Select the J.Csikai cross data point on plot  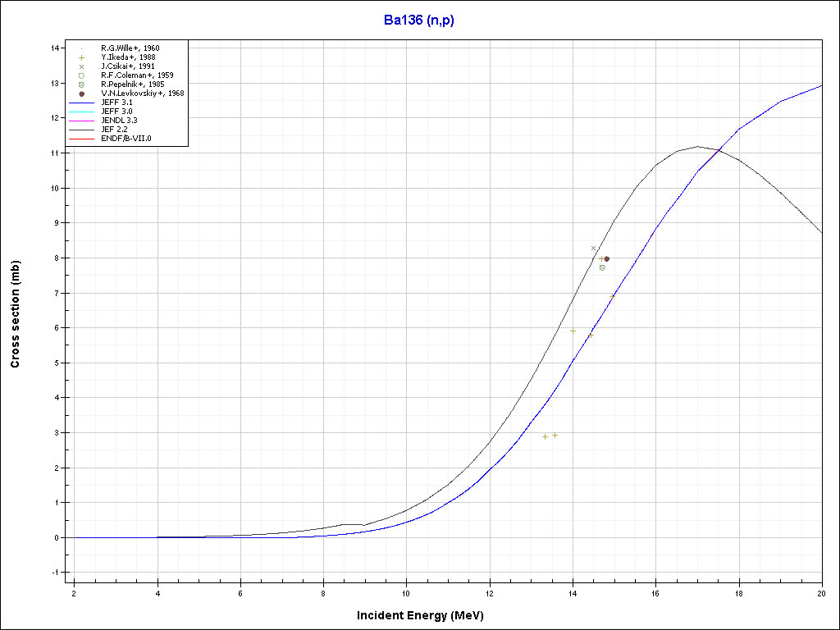click(x=594, y=248)
